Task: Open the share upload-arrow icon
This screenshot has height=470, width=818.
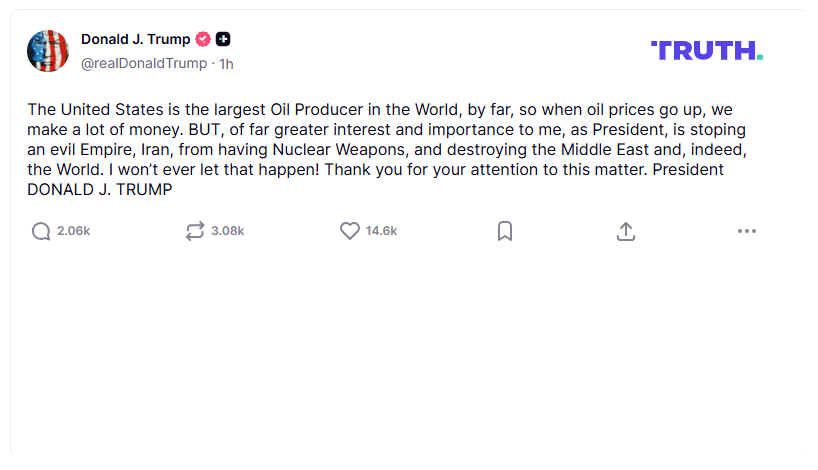Action: (625, 231)
